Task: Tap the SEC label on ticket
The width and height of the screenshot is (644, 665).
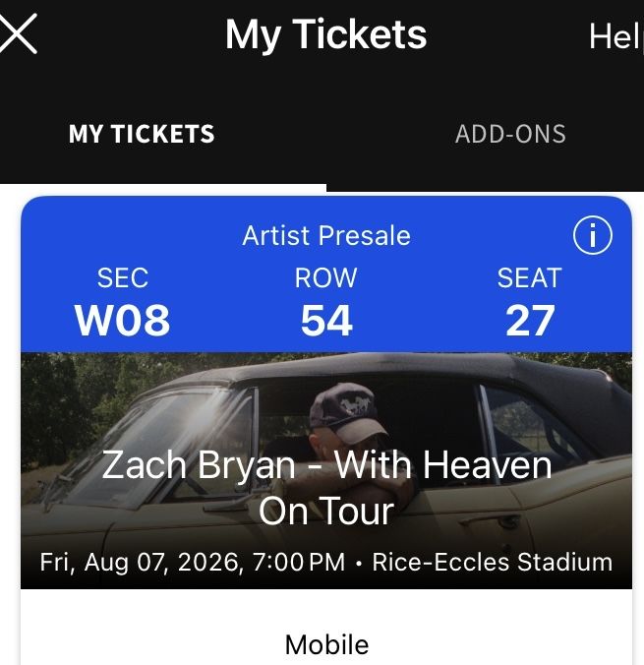Action: pos(123,278)
